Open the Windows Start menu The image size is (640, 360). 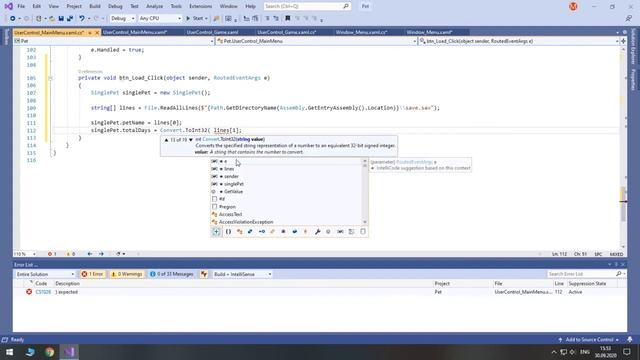[9, 351]
